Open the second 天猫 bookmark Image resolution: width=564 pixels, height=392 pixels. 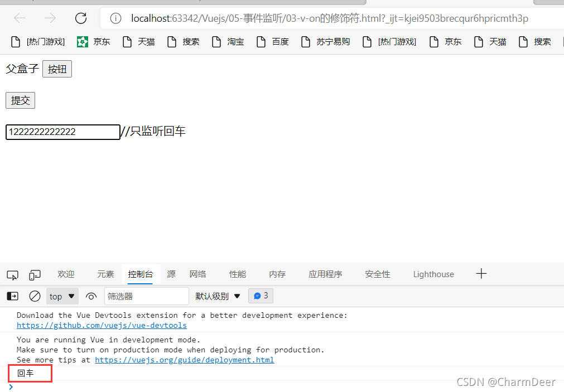click(490, 42)
